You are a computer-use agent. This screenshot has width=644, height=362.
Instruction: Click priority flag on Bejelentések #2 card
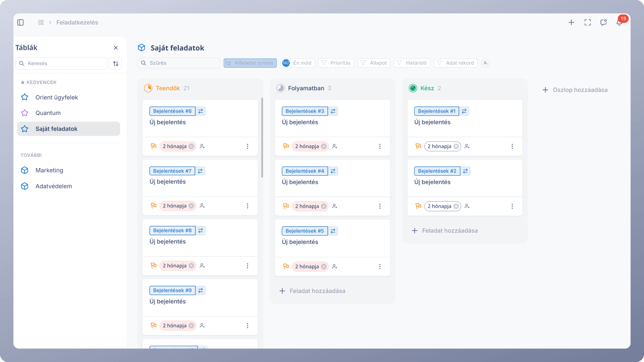(x=418, y=206)
